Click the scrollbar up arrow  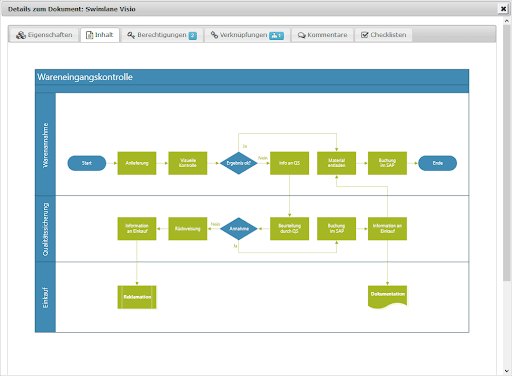(507, 21)
